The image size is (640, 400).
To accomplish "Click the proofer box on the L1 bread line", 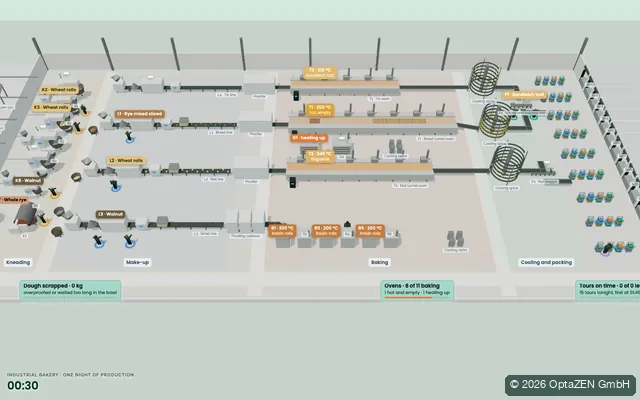I will pos(255,121).
